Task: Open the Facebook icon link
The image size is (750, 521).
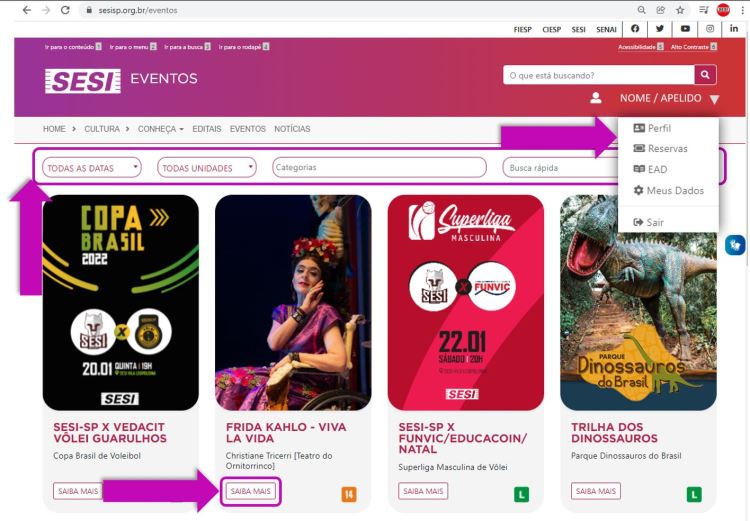Action: (x=635, y=29)
